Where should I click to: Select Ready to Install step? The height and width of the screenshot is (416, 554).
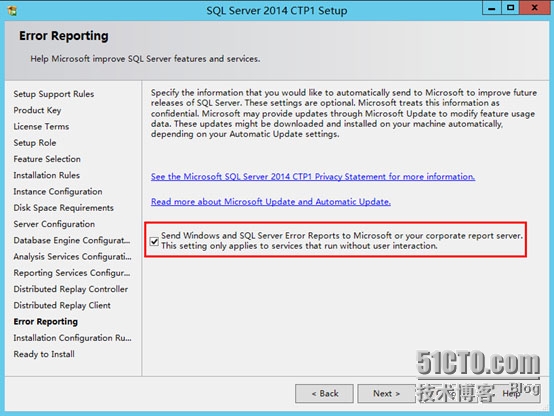pyautogui.click(x=44, y=354)
